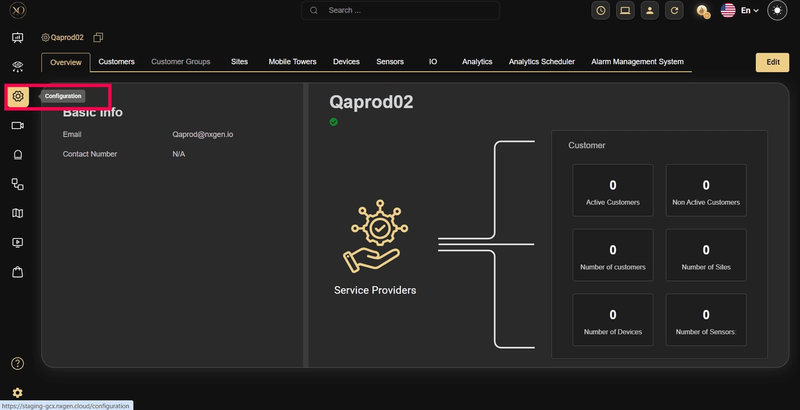Click the Service Providers gear-hand icon
800x410 pixels.
376,236
